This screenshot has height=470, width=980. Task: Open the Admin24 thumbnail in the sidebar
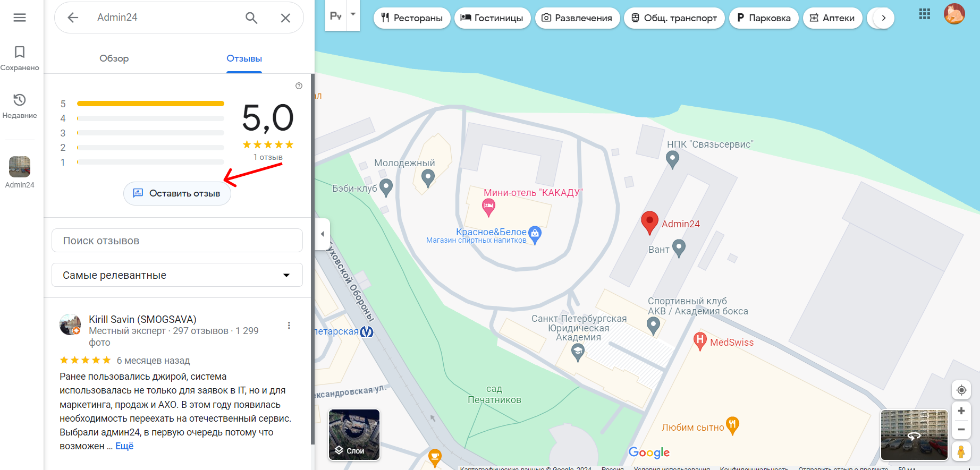[x=20, y=167]
